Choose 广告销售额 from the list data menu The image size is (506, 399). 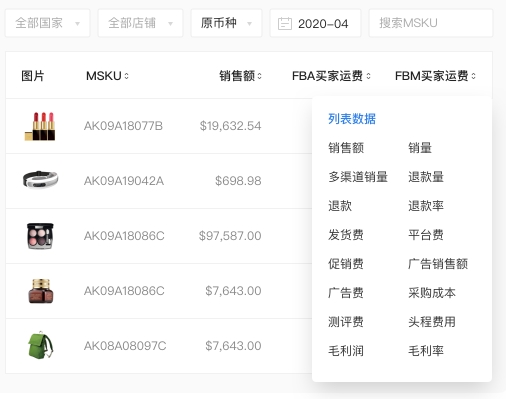click(438, 264)
